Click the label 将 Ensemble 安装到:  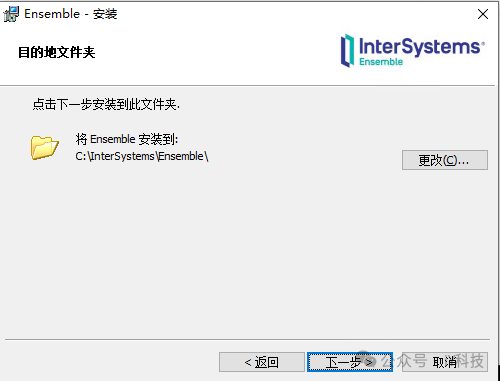(127, 139)
